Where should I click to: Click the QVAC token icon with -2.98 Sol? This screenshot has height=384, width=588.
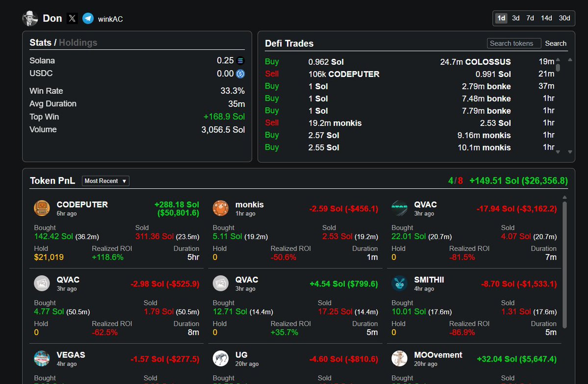click(42, 283)
